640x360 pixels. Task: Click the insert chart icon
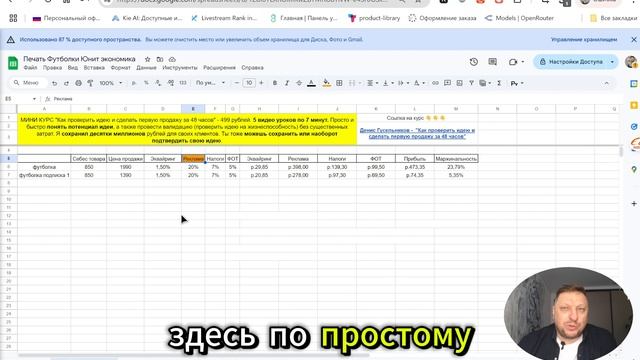point(459,83)
